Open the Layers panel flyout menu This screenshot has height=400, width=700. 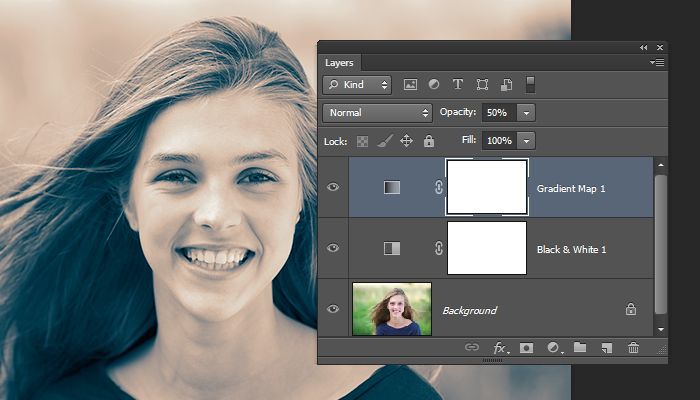click(656, 62)
